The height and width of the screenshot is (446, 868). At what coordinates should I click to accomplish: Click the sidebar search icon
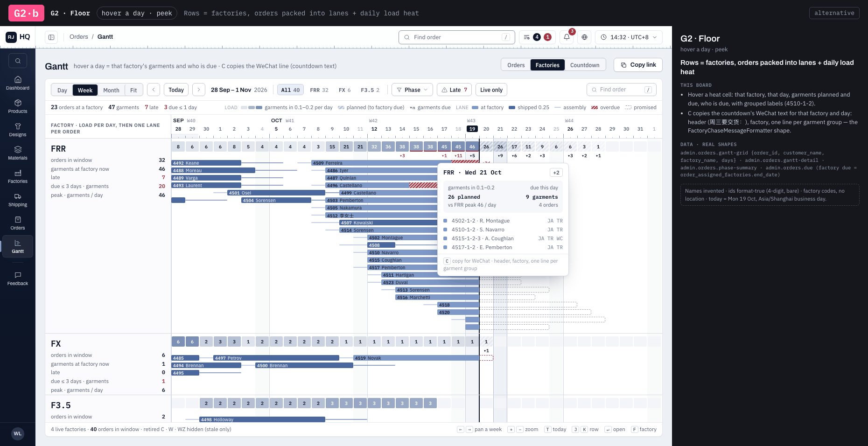[x=18, y=61]
